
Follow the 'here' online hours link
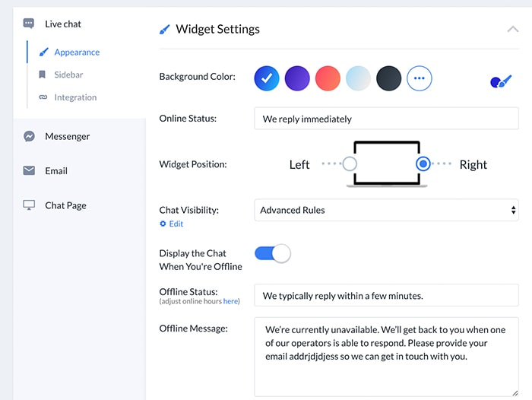coord(230,301)
